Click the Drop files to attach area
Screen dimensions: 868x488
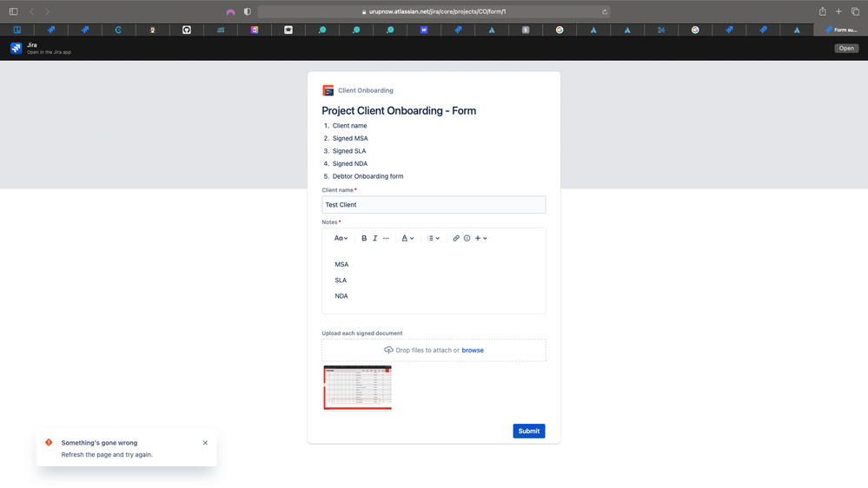point(434,350)
